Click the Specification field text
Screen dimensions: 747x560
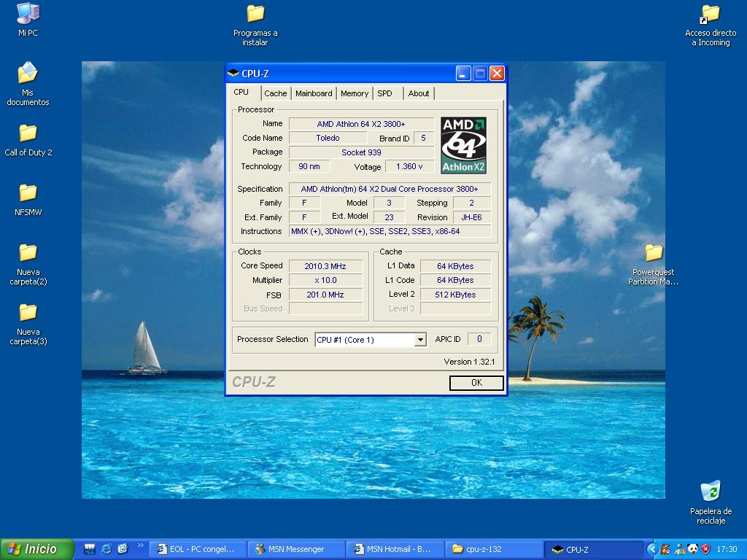[x=390, y=189]
